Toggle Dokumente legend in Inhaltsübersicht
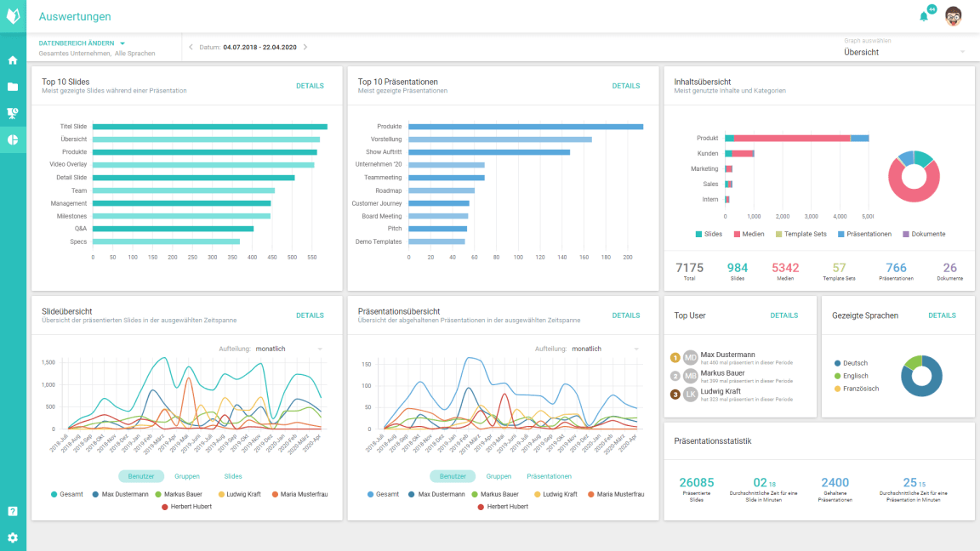Image resolution: width=980 pixels, height=551 pixels. click(924, 235)
